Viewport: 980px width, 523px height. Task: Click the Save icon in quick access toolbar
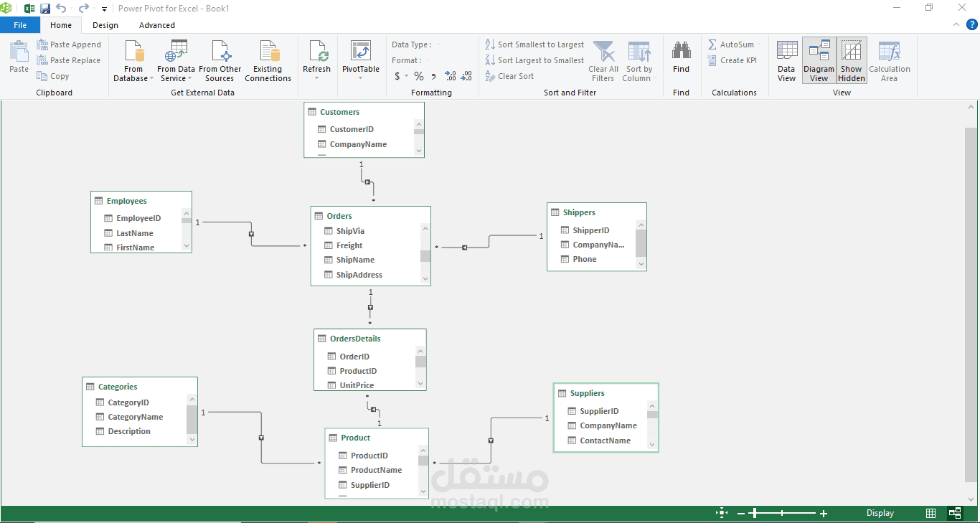click(45, 9)
